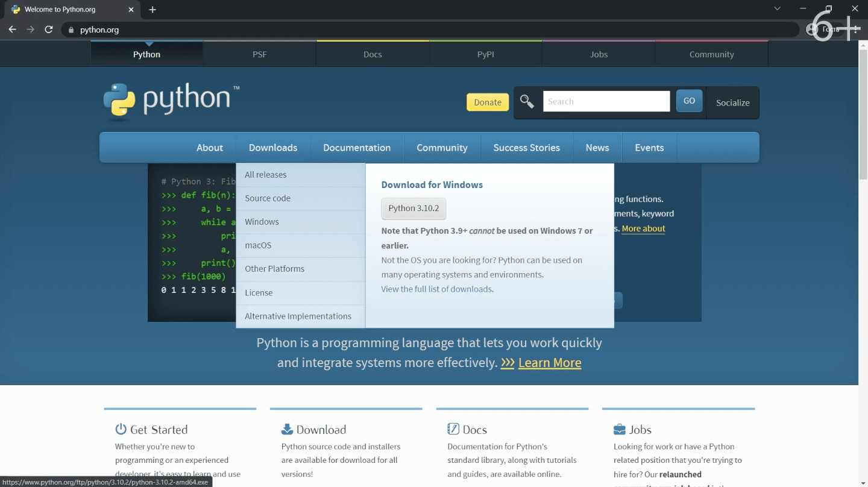Open the Jobs top navigation tab
This screenshot has height=487, width=868.
(599, 54)
